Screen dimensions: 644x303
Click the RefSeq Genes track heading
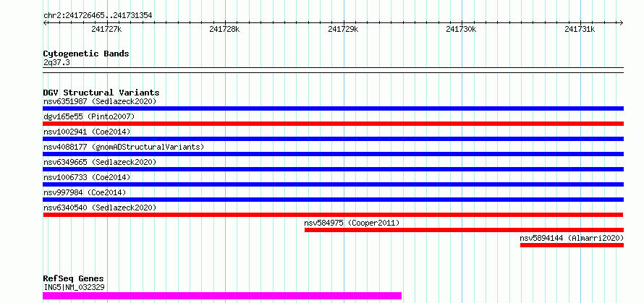tap(73, 279)
